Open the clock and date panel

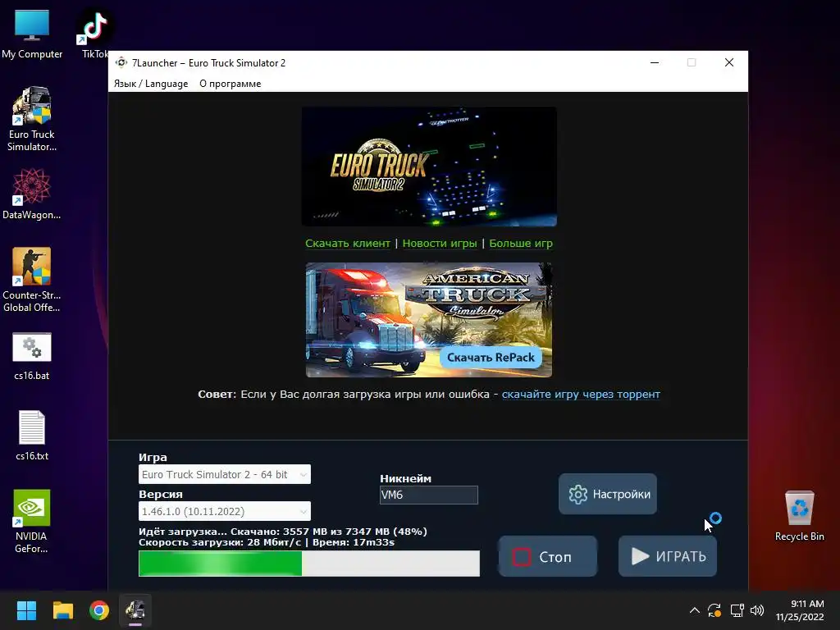coord(800,610)
